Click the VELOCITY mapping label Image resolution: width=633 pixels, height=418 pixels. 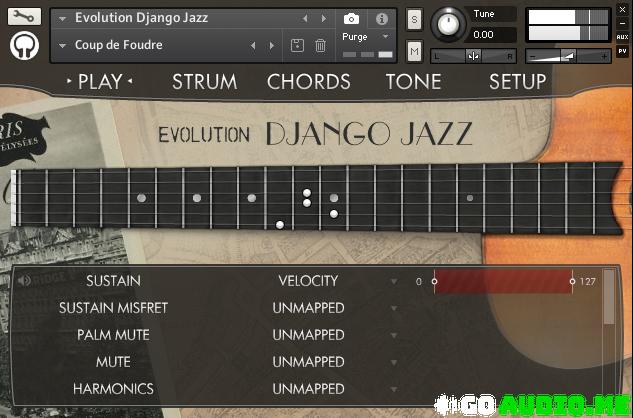pos(308,281)
